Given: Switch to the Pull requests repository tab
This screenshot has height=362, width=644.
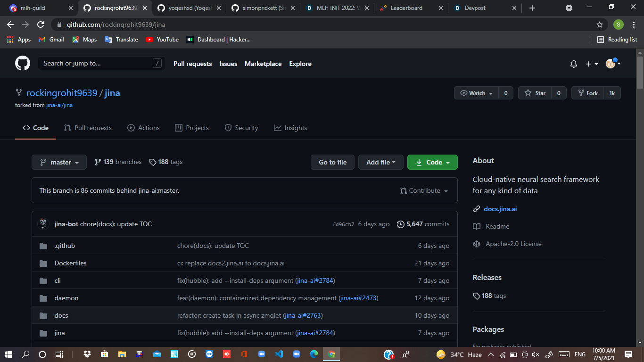Looking at the screenshot, I should [x=88, y=128].
